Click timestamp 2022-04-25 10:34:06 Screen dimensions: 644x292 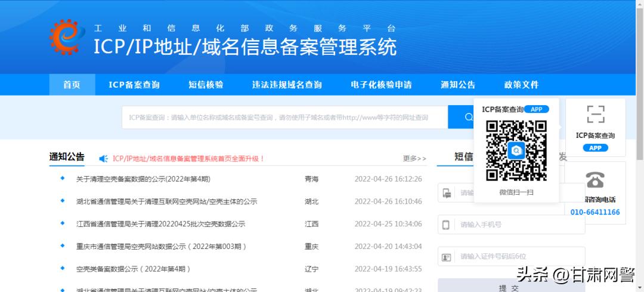(388, 224)
